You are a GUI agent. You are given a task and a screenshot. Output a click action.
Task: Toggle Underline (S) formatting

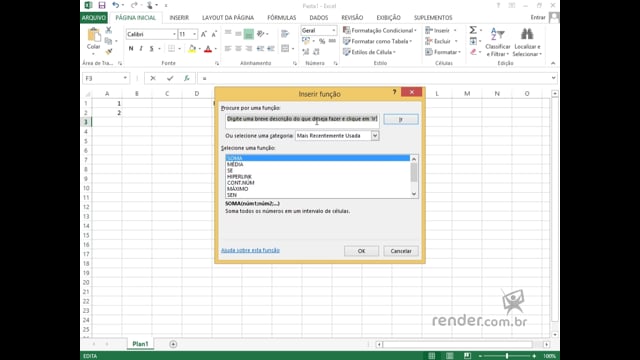[x=151, y=49]
